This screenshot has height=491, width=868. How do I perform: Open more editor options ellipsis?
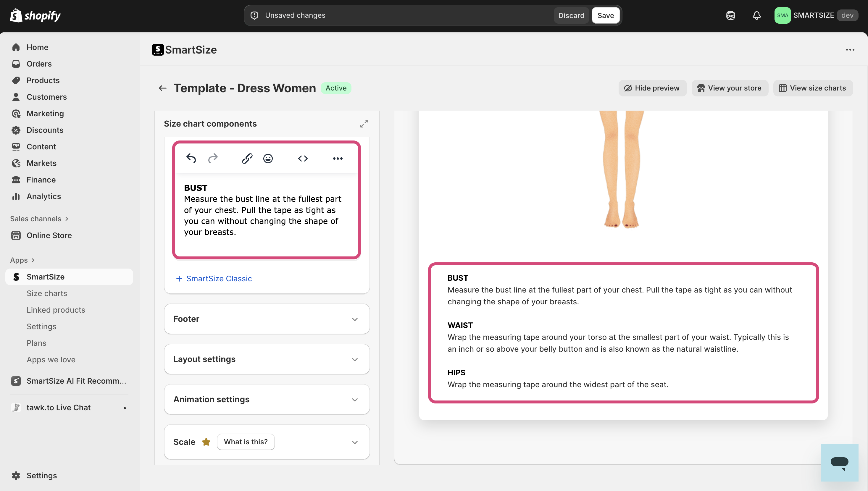(x=338, y=158)
